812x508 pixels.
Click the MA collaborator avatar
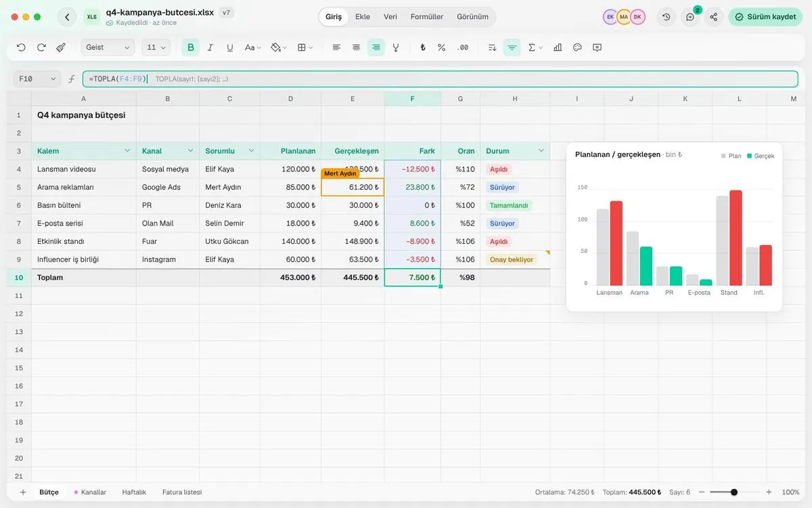pyautogui.click(x=624, y=17)
